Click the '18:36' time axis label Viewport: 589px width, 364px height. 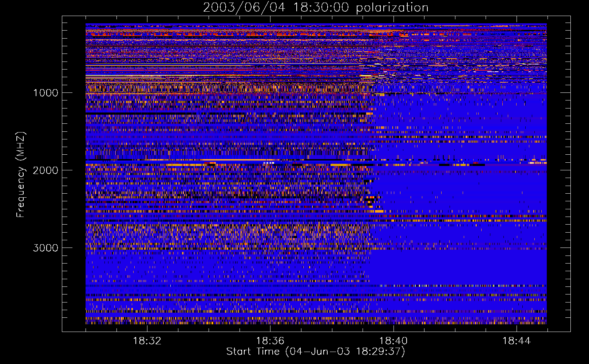click(270, 341)
